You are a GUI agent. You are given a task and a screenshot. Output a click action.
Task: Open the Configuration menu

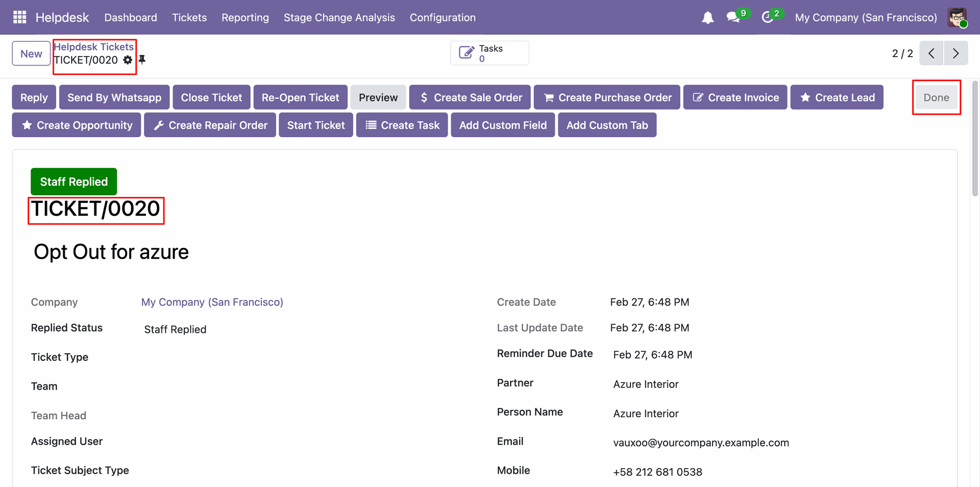[x=442, y=17]
